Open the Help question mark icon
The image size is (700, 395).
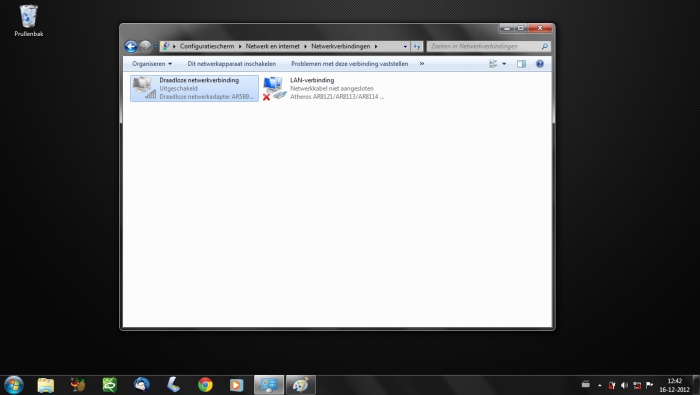click(540, 64)
